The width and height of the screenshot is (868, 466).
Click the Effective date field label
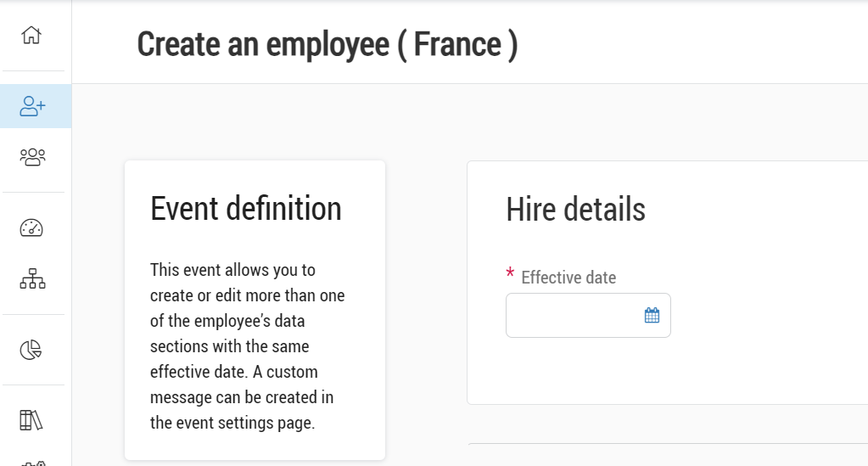[568, 278]
